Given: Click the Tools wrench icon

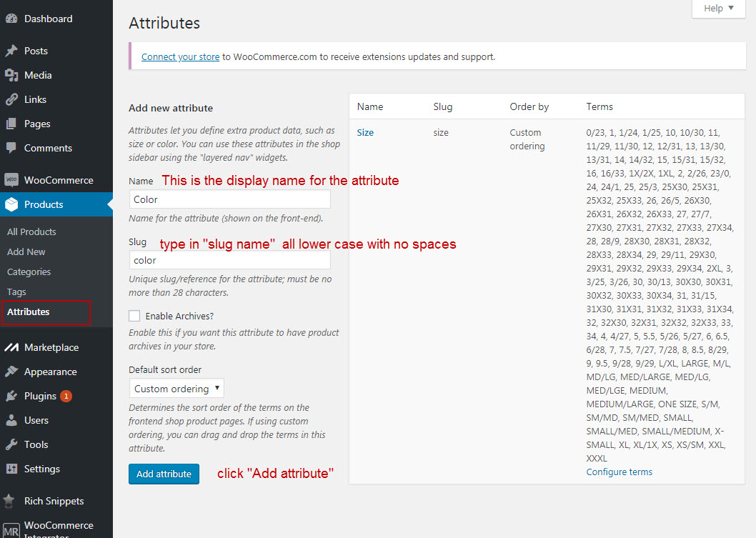Looking at the screenshot, I should coord(11,444).
